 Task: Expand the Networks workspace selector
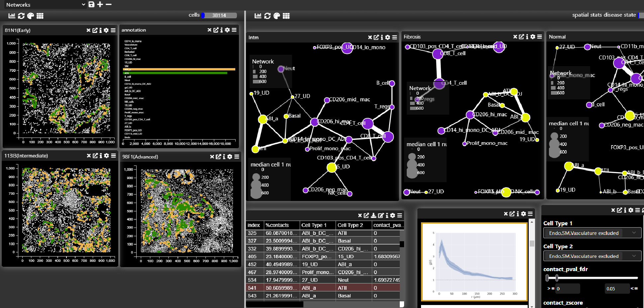(x=83, y=5)
